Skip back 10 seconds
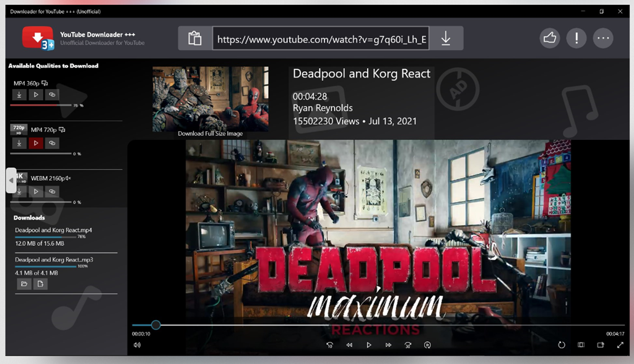 point(330,345)
